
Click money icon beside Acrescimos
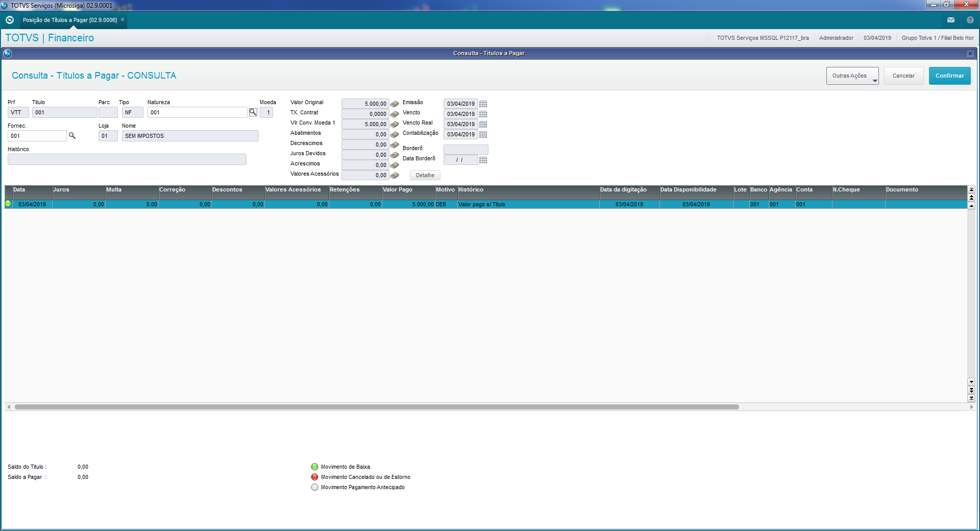395,165
